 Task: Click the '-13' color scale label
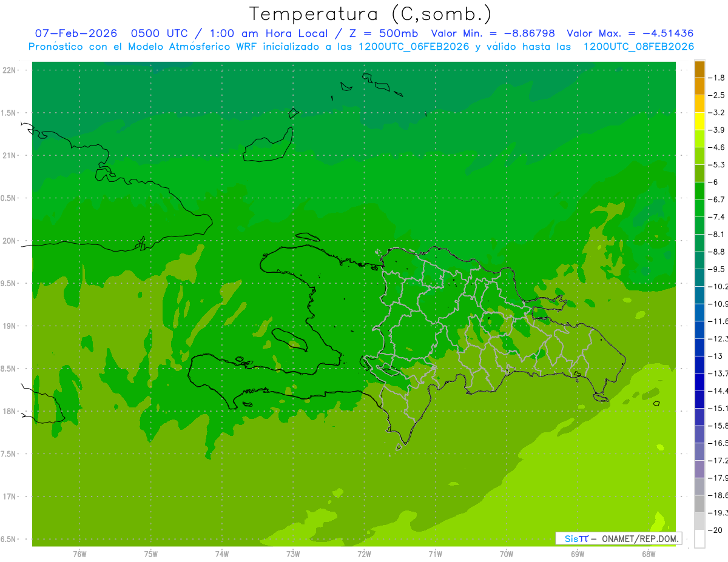[716, 356]
